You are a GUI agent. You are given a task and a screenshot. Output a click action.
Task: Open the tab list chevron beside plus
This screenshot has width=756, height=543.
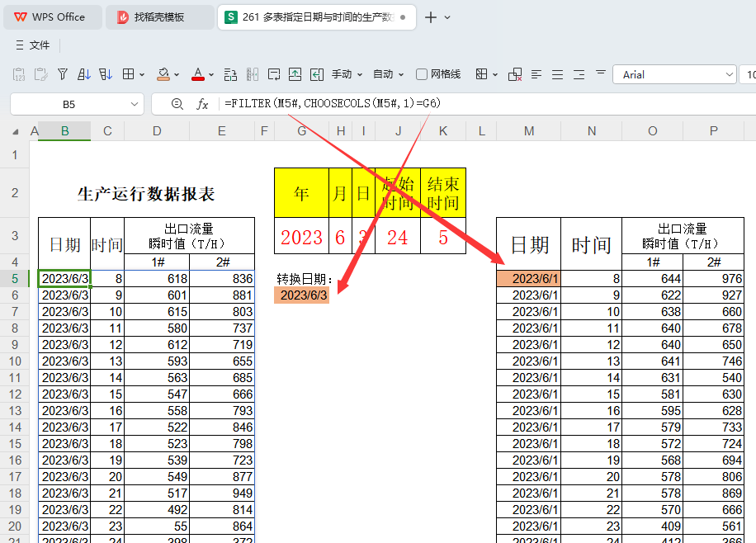[x=447, y=17]
